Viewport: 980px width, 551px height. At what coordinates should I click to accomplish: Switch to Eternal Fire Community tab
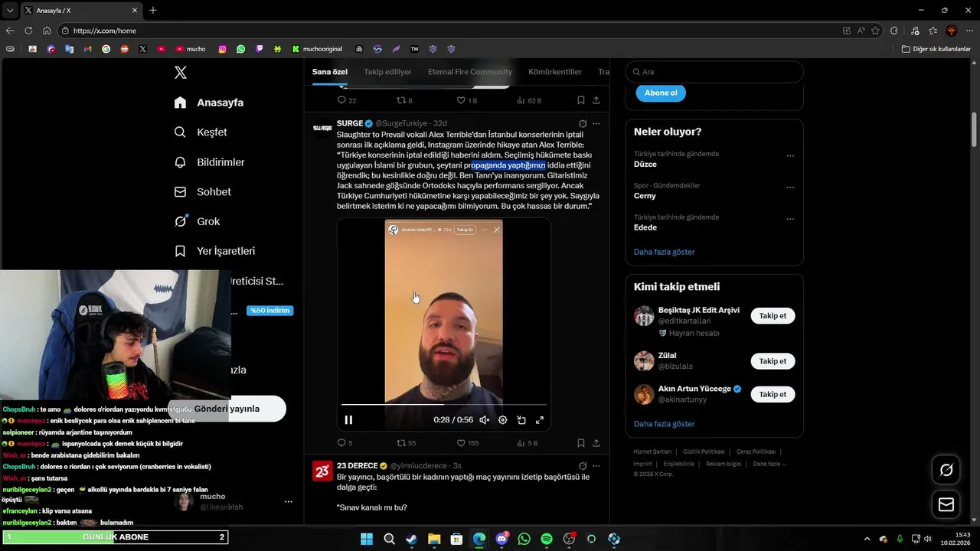pos(470,72)
